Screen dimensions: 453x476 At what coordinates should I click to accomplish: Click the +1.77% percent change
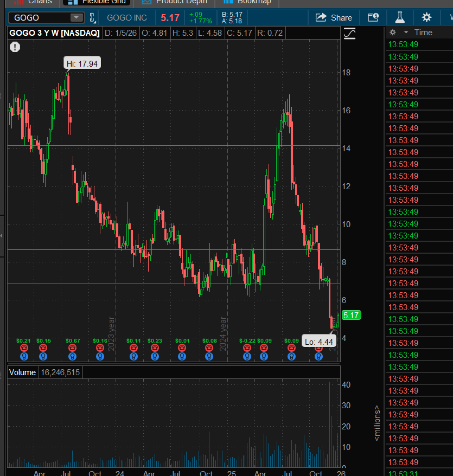pyautogui.click(x=200, y=21)
